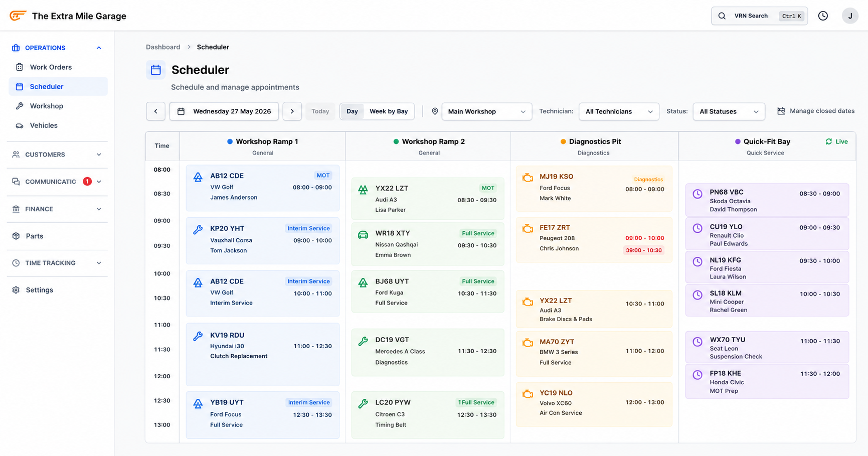Click the engine icon on MJ19 KSO card

[528, 178]
